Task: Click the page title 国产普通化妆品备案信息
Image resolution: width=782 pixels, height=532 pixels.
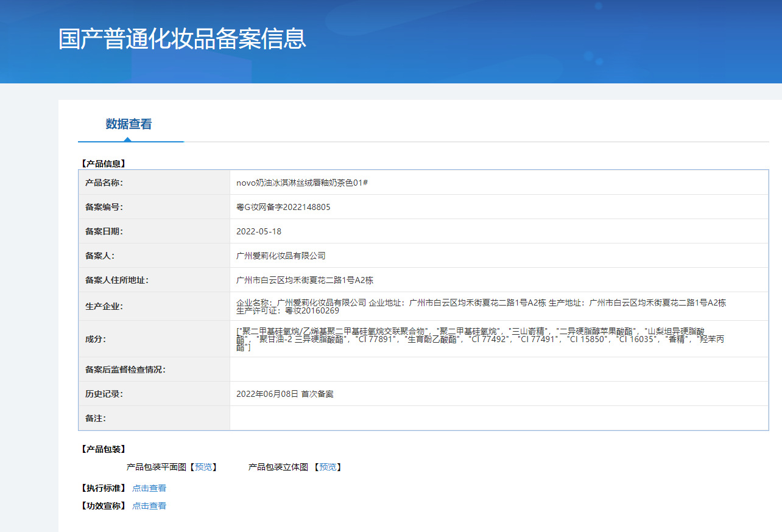Action: click(x=182, y=38)
